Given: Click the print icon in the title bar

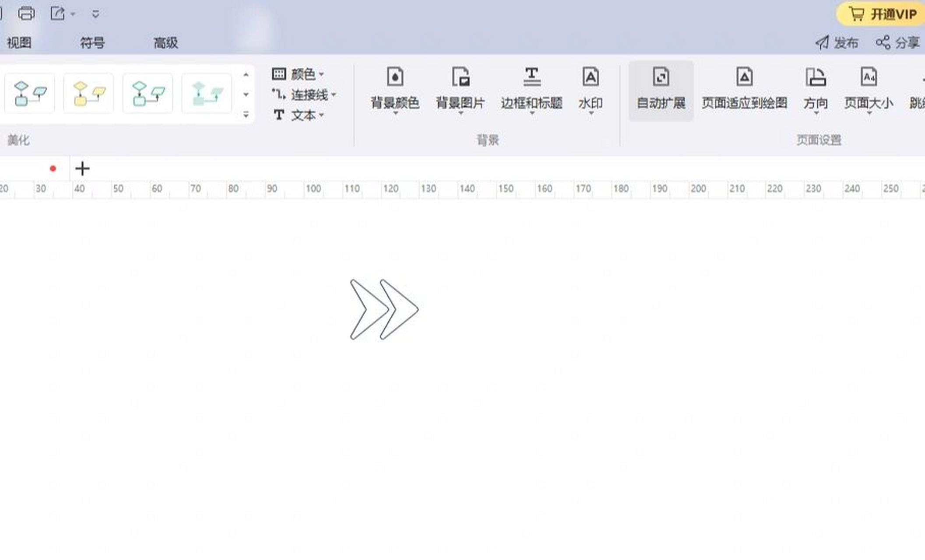Looking at the screenshot, I should pos(26,13).
